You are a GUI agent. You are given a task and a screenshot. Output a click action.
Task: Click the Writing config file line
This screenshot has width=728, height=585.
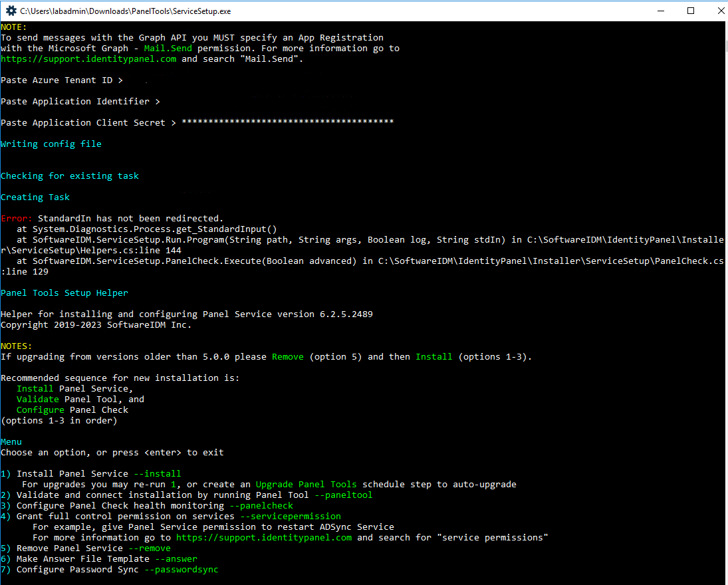51,144
